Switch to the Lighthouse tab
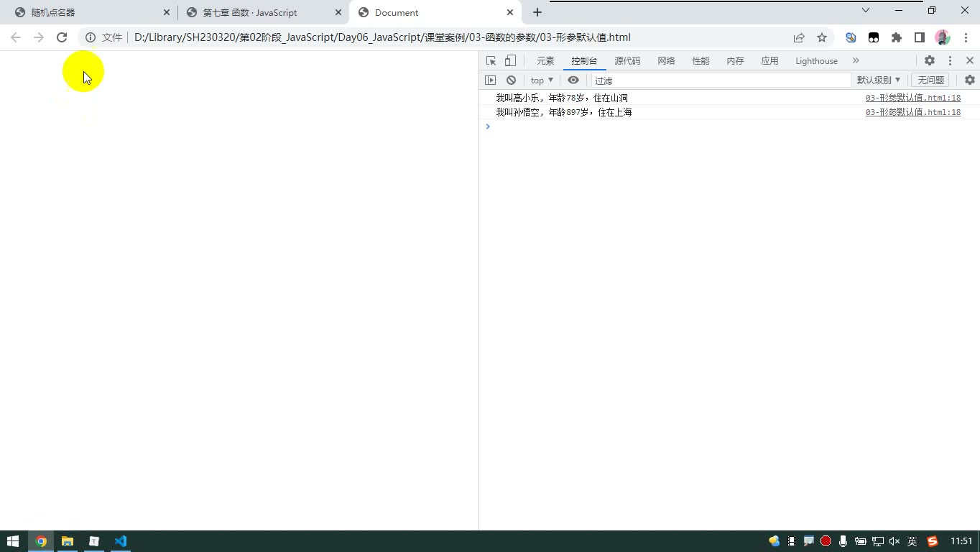980x552 pixels. (816, 61)
